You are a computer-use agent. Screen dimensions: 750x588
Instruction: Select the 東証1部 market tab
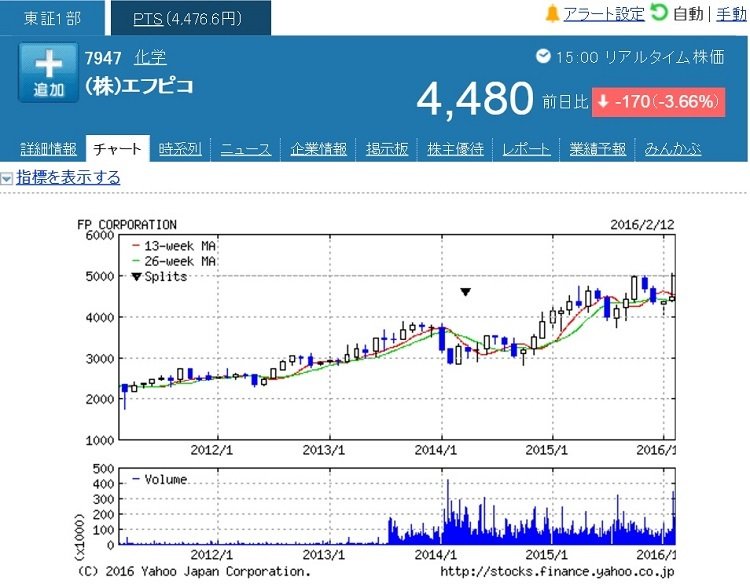click(52, 18)
